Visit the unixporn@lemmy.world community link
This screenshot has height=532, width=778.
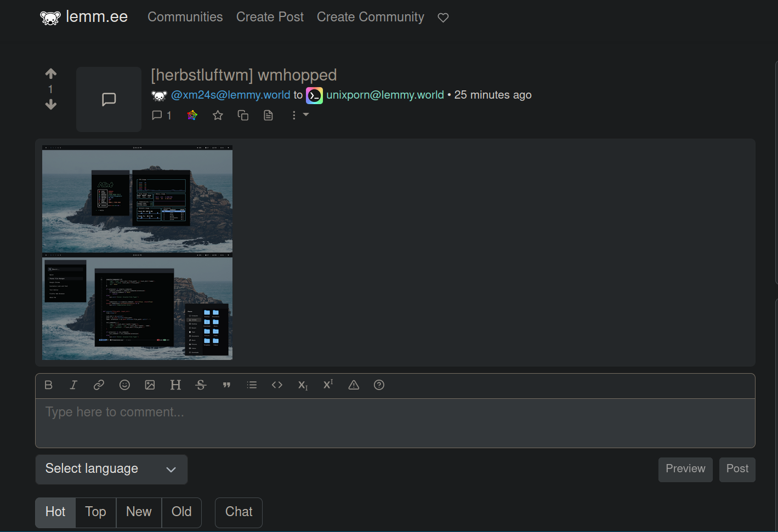(x=385, y=94)
